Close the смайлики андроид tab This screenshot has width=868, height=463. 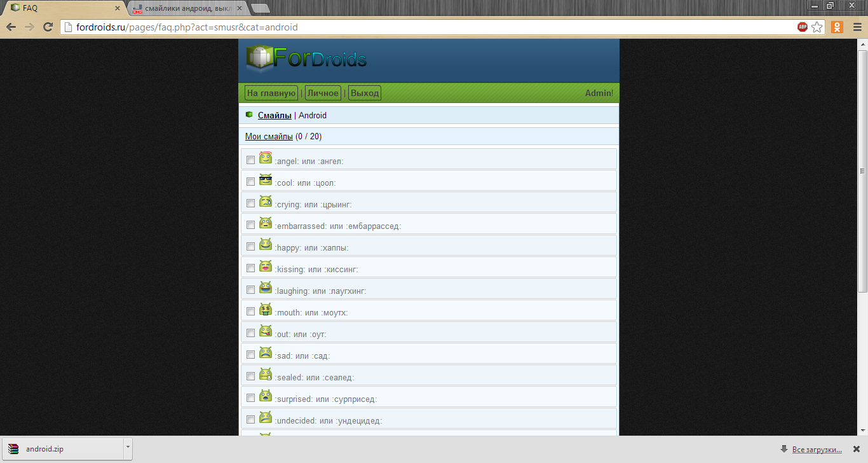(239, 8)
